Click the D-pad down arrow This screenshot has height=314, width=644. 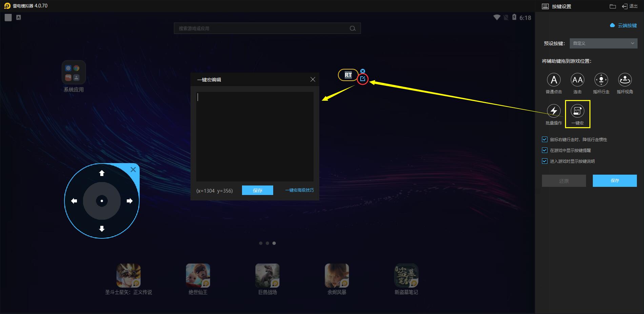click(x=102, y=229)
